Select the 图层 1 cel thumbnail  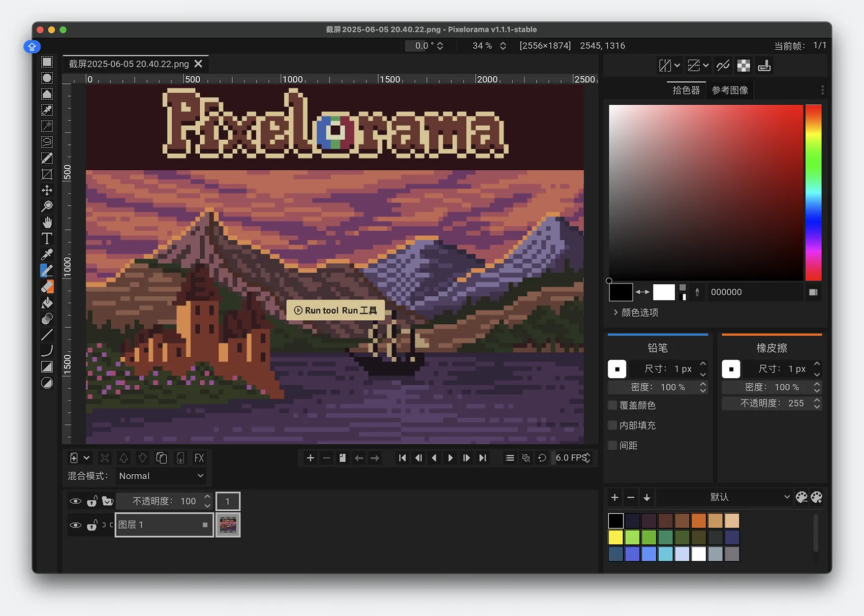[x=228, y=525]
